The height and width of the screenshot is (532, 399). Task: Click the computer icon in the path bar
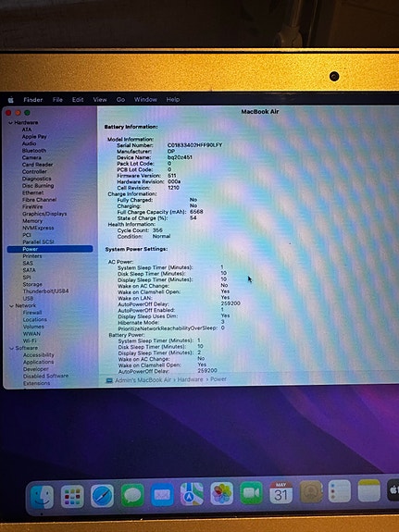[109, 380]
